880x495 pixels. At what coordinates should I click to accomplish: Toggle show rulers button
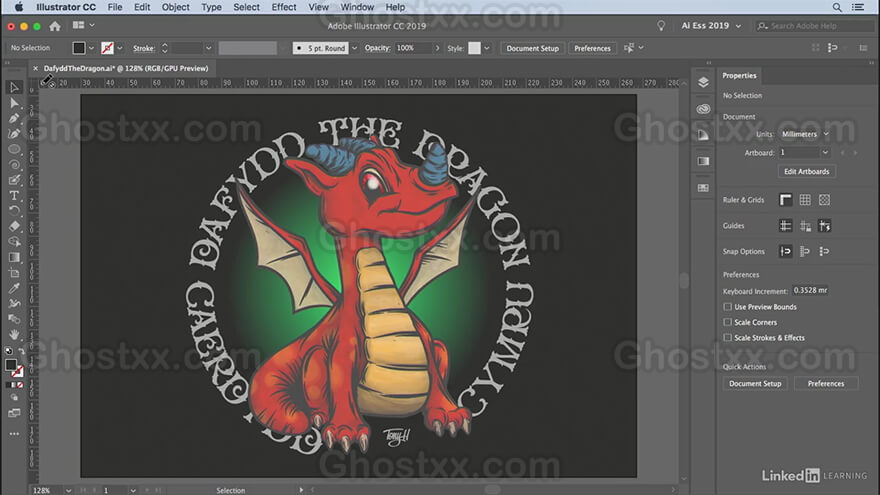click(786, 200)
